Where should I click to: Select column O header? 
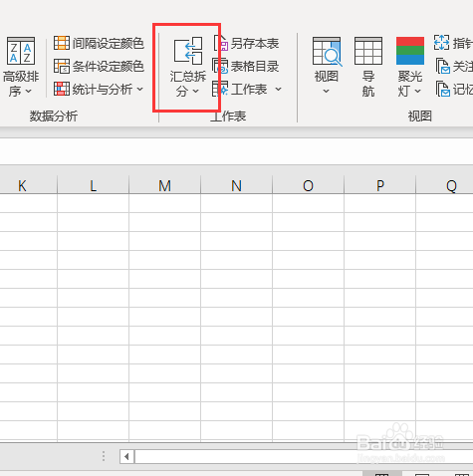[309, 185]
